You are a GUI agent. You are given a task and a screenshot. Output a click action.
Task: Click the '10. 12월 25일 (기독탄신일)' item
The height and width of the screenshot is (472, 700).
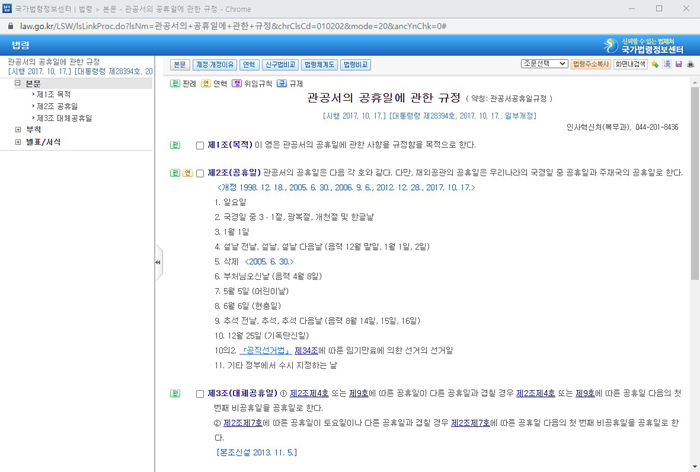[x=261, y=335]
